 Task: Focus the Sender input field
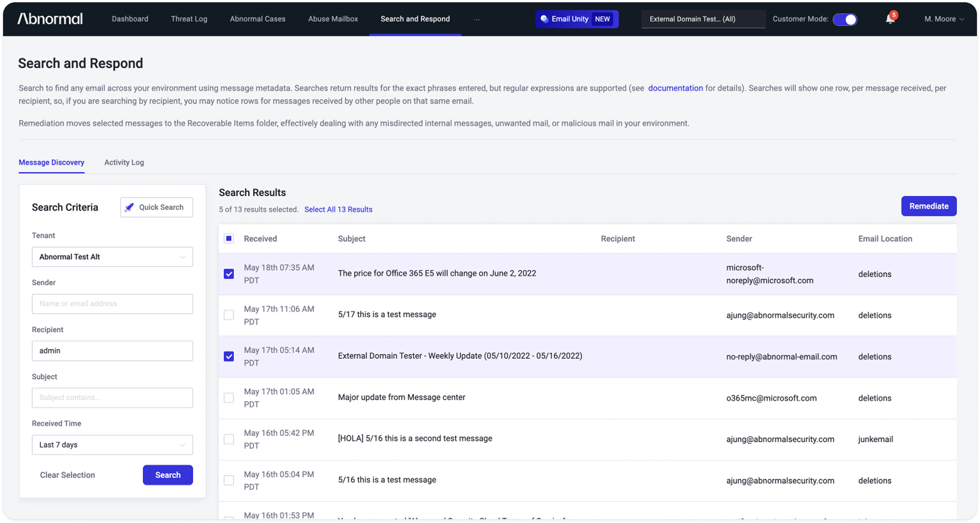pyautogui.click(x=112, y=304)
